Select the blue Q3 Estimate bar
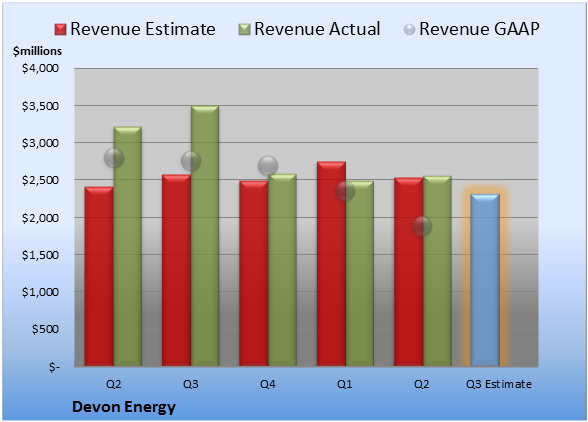This screenshot has width=588, height=422. (x=485, y=280)
